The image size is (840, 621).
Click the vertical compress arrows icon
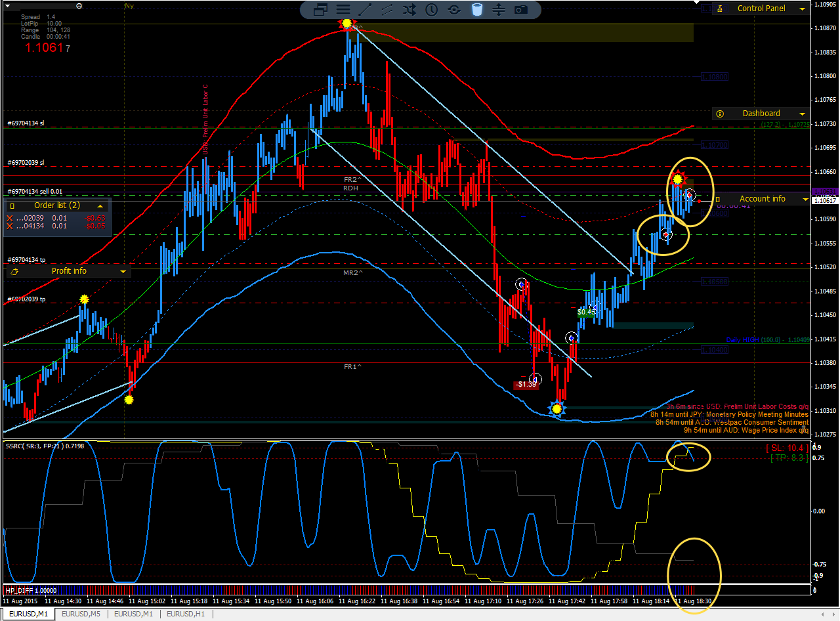[x=499, y=10]
